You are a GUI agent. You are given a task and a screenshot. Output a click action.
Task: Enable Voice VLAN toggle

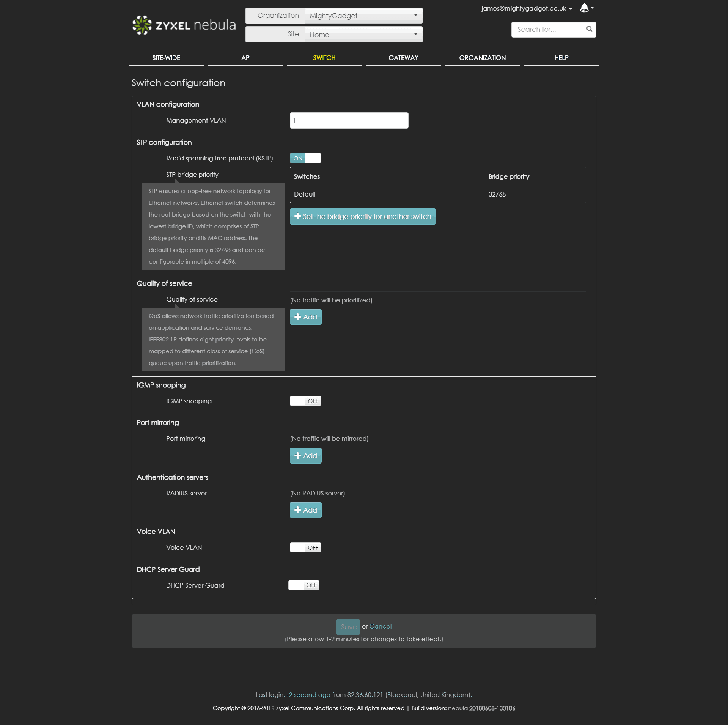[305, 547]
